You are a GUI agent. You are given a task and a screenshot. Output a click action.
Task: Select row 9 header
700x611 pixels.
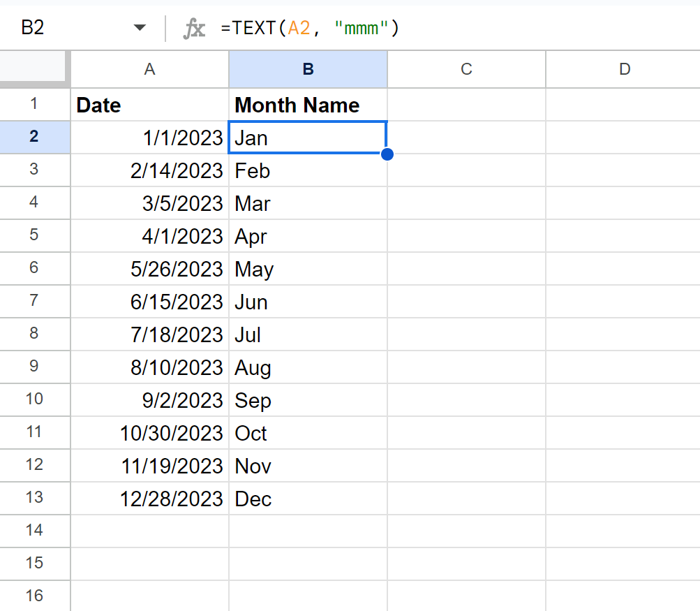tap(35, 367)
